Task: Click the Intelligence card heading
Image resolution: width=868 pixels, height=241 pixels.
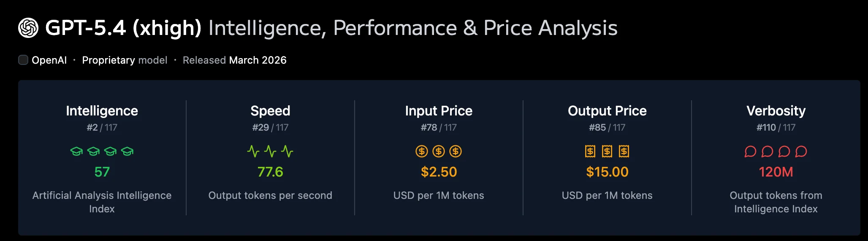Action: click(x=102, y=111)
